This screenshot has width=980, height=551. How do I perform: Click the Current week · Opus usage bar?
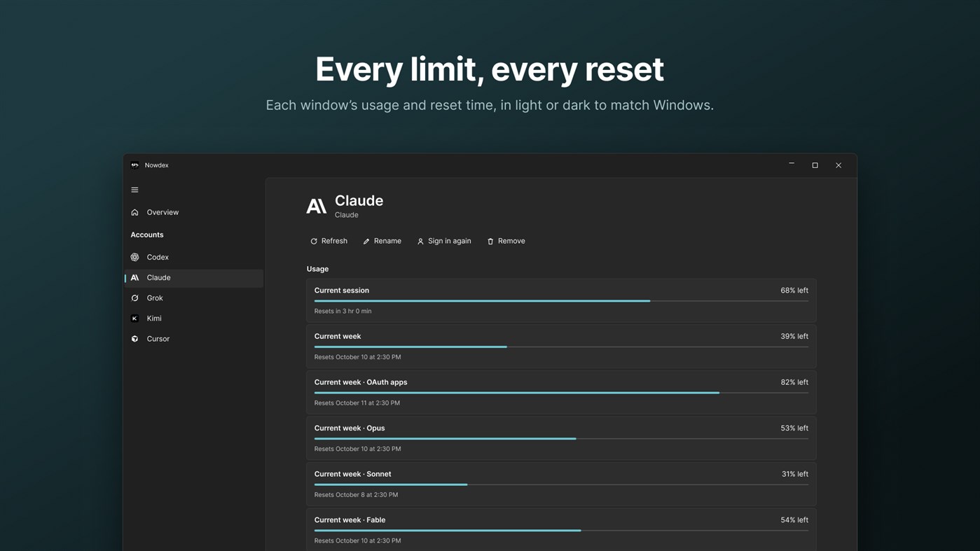click(x=561, y=439)
